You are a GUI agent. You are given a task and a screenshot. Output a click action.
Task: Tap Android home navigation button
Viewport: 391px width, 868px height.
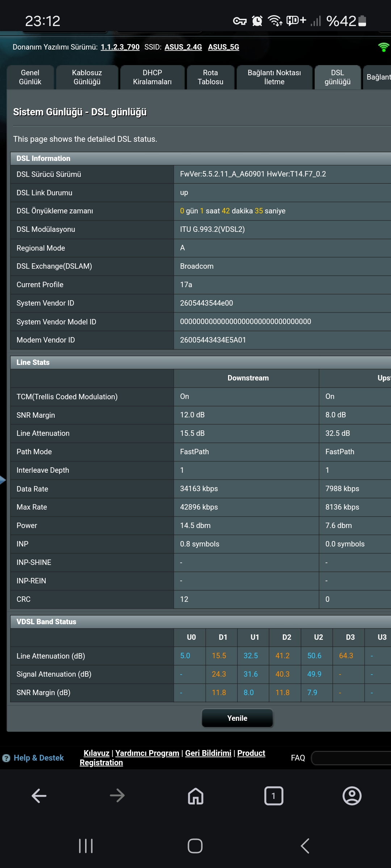coord(195,846)
